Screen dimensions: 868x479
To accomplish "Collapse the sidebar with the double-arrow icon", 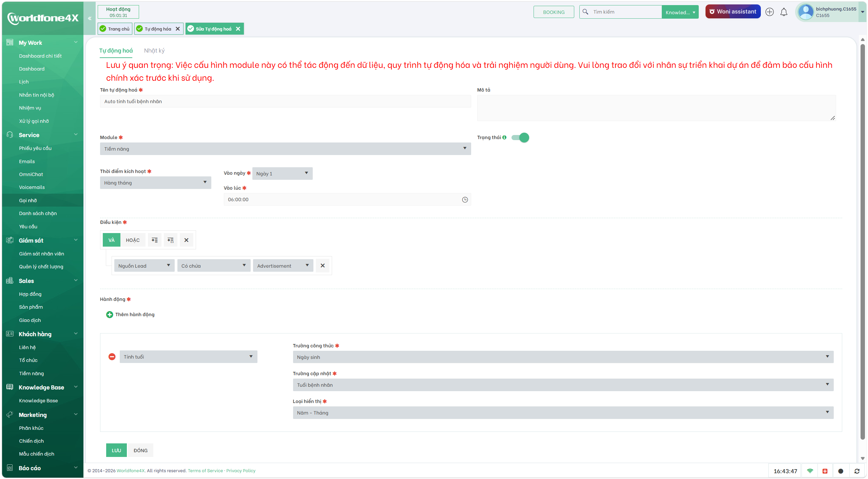I will 90,18.
